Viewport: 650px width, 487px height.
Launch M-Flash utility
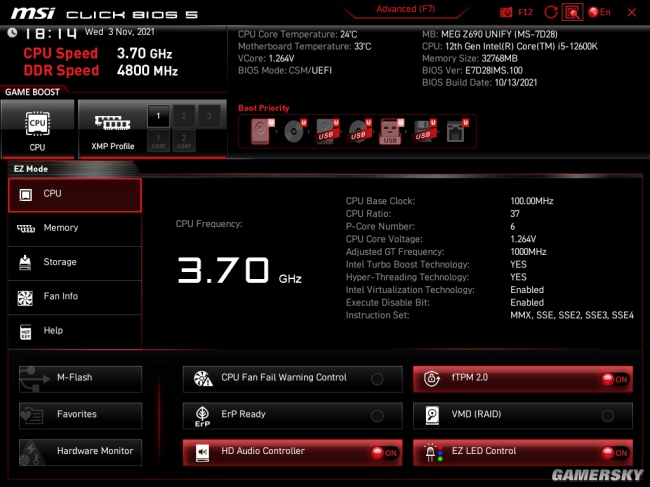[x=80, y=379]
